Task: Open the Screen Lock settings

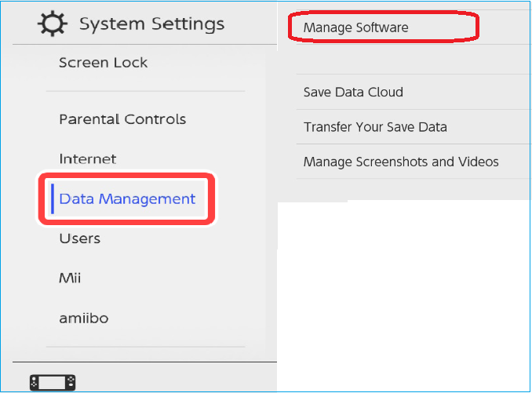Action: (x=103, y=63)
